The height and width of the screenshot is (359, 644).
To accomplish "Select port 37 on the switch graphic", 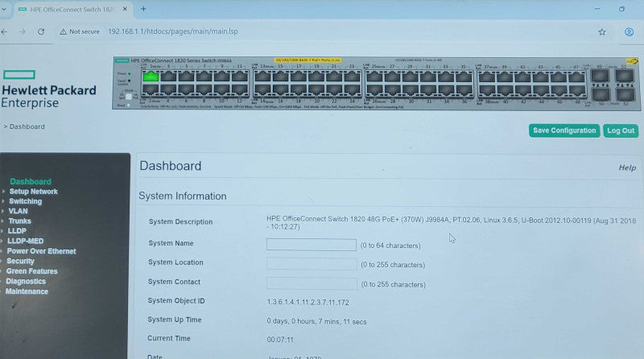I will tap(487, 77).
